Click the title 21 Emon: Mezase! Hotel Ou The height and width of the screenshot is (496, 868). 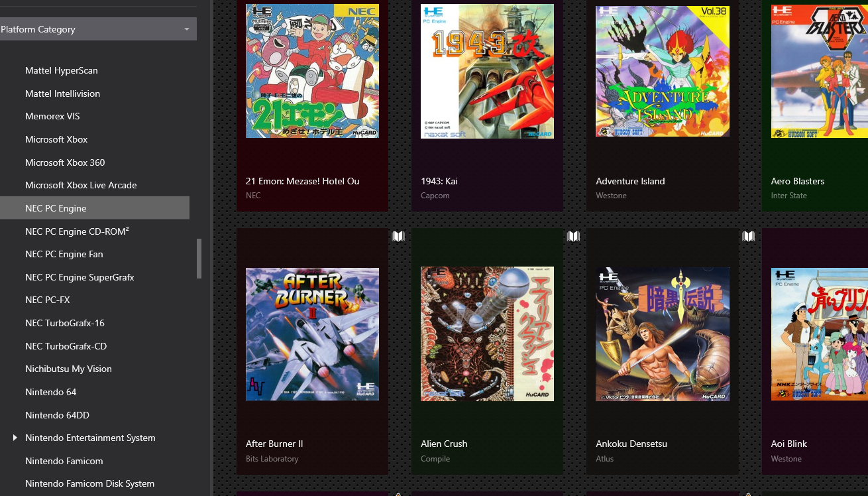(303, 181)
